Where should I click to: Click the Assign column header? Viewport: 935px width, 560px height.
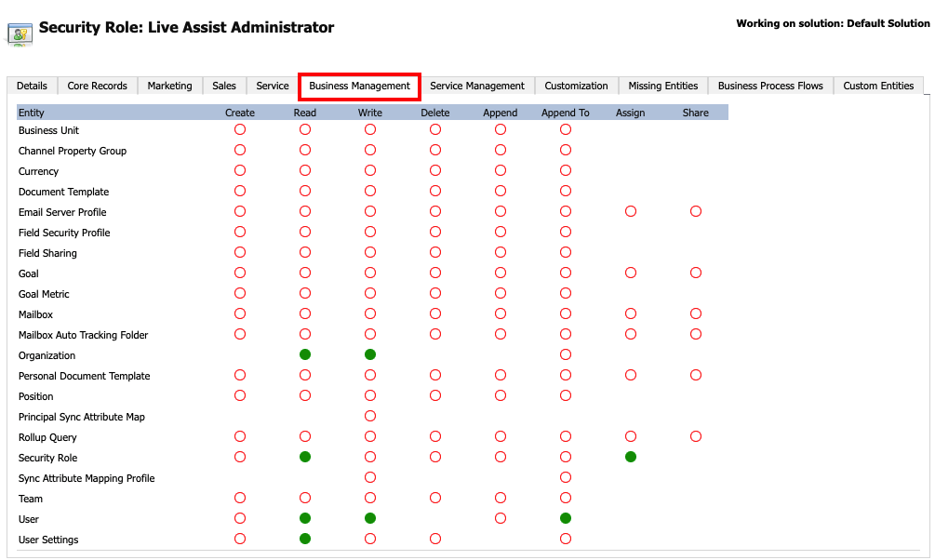click(630, 113)
